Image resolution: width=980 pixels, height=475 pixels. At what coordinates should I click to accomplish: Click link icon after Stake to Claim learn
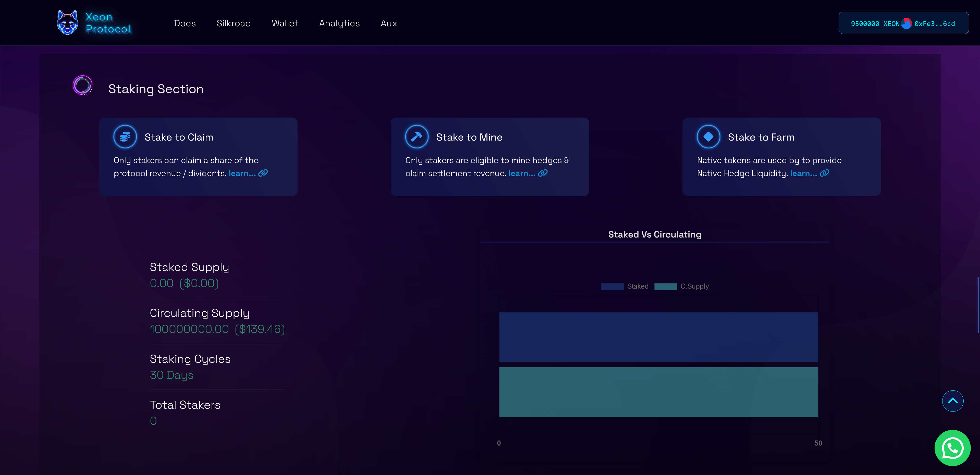click(x=263, y=173)
